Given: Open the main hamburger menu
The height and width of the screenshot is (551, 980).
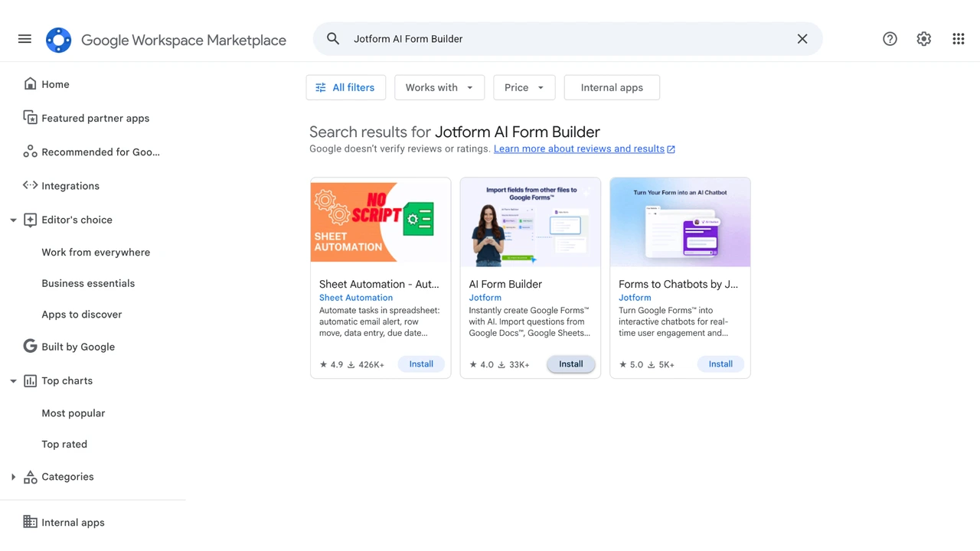Looking at the screenshot, I should 24,39.
